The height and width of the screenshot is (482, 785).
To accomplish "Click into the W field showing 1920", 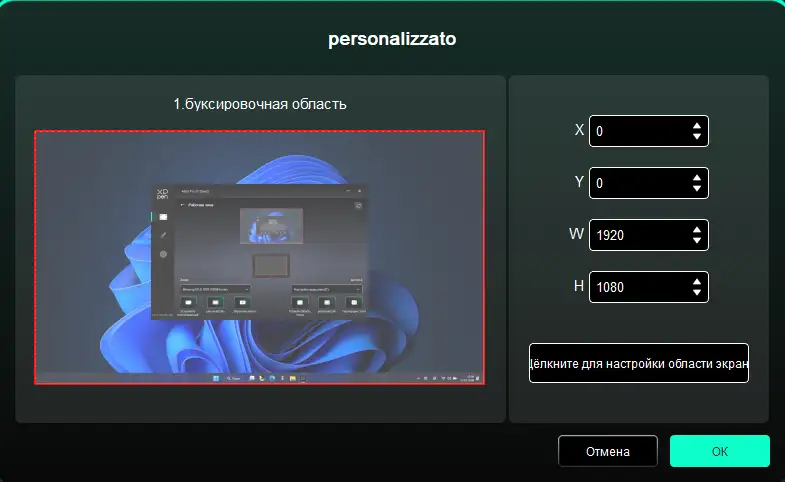I will (636, 235).
